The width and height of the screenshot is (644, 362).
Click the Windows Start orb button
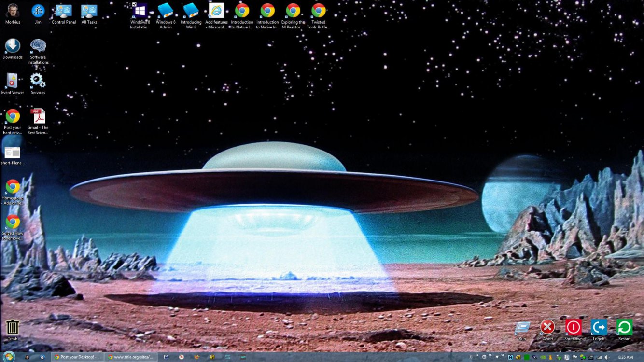click(x=9, y=357)
